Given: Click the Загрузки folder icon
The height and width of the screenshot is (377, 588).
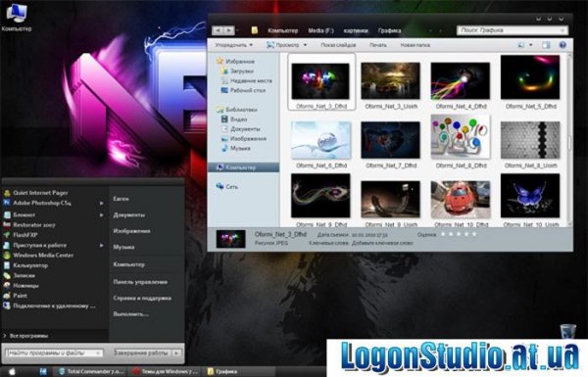Looking at the screenshot, I should point(224,71).
